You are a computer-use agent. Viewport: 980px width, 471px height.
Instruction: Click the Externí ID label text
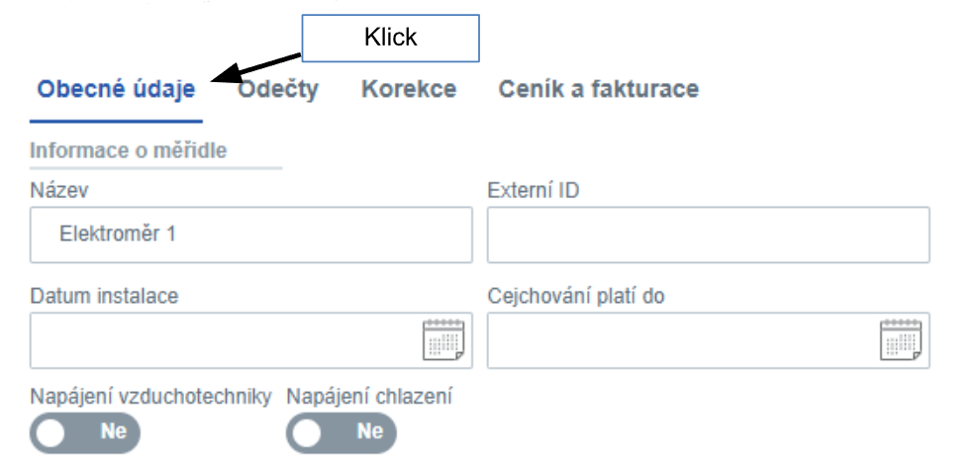[534, 190]
